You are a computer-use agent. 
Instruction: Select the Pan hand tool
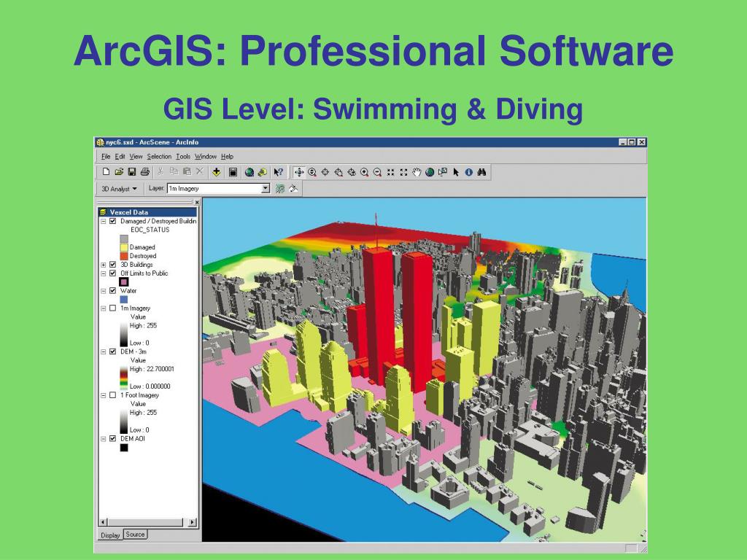417,172
